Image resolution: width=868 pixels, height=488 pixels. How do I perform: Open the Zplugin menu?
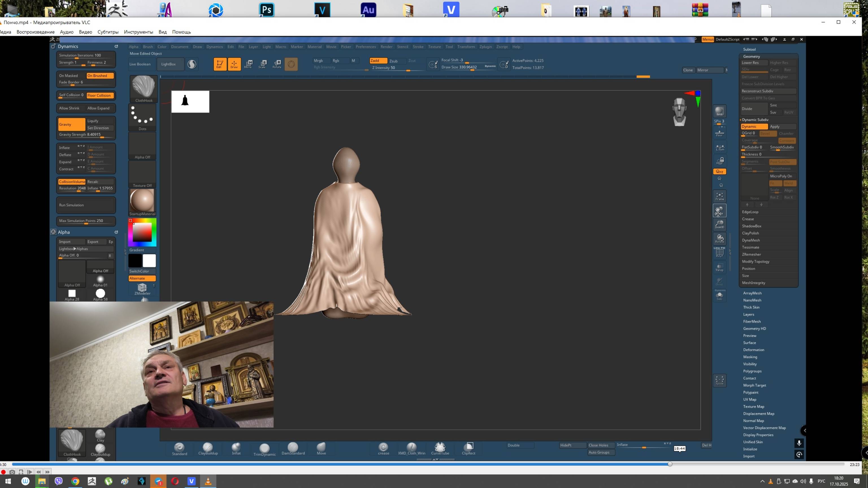pyautogui.click(x=485, y=47)
